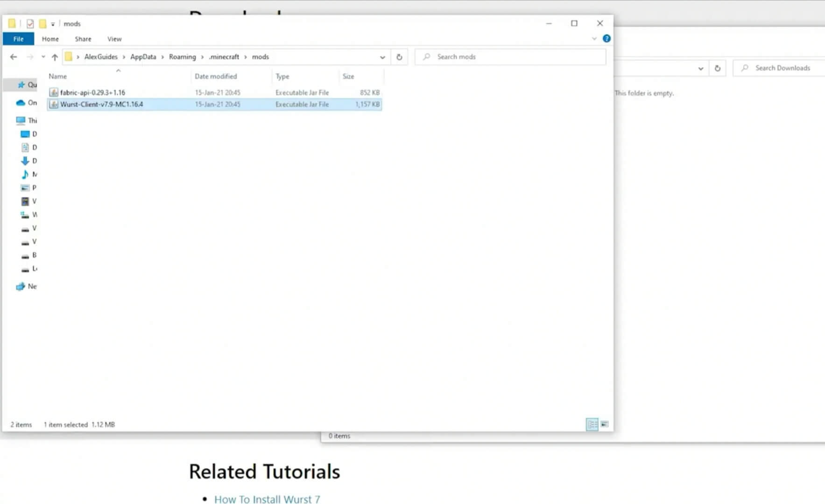Click the fabric-api file's 852 KB size cell
This screenshot has height=504, width=825.
pyautogui.click(x=369, y=92)
